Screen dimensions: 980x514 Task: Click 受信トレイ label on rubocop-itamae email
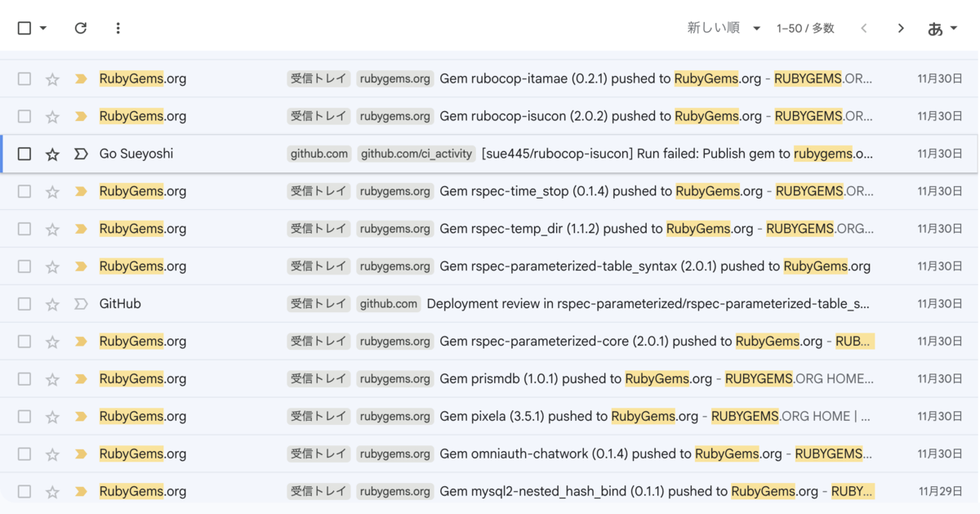(x=318, y=79)
